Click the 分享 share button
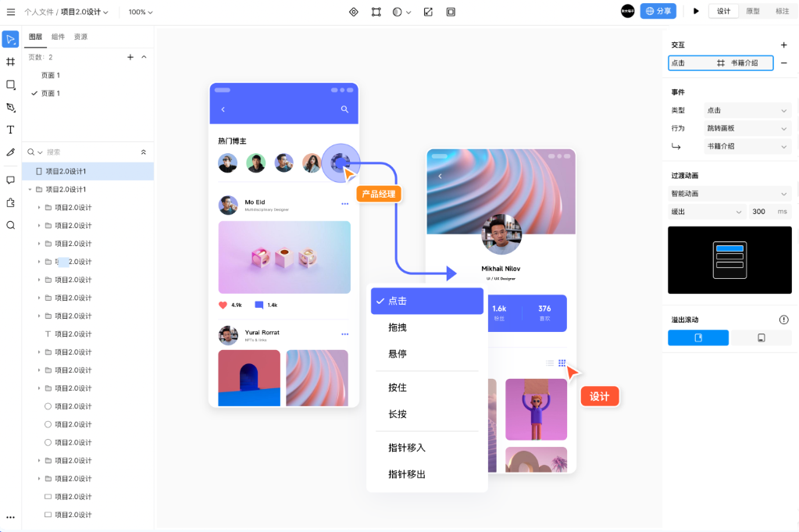Viewport: 799px width, 532px height. (x=658, y=11)
